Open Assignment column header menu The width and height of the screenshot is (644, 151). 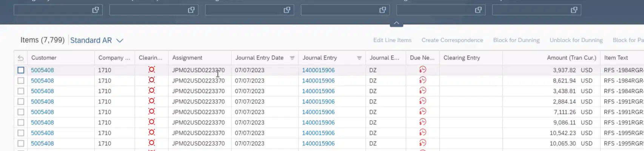(x=200, y=58)
